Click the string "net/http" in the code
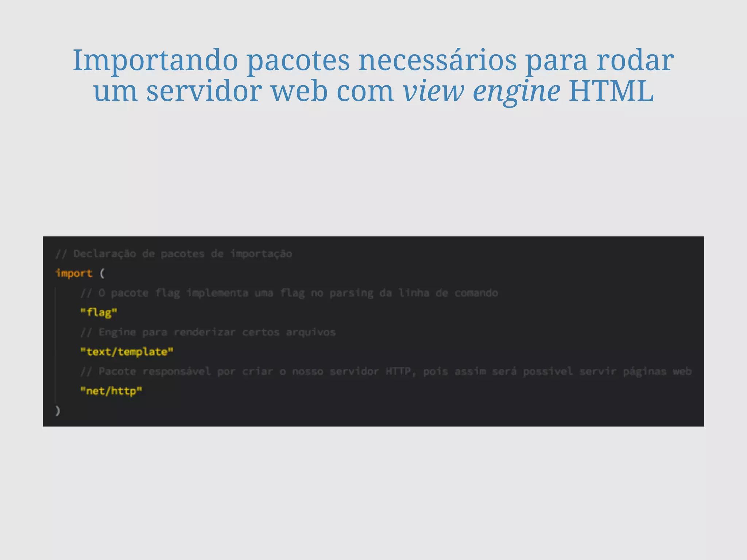 tap(111, 391)
